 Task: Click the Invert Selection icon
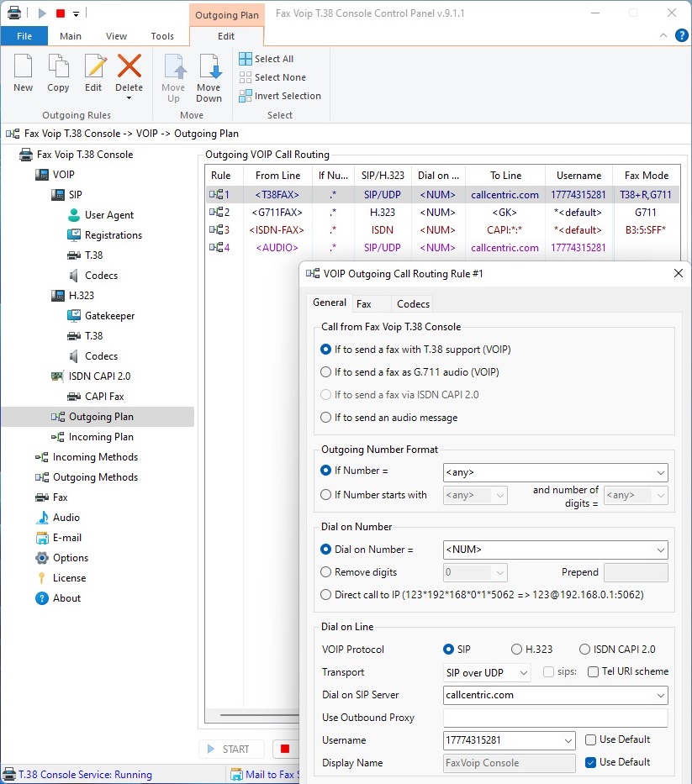[246, 96]
